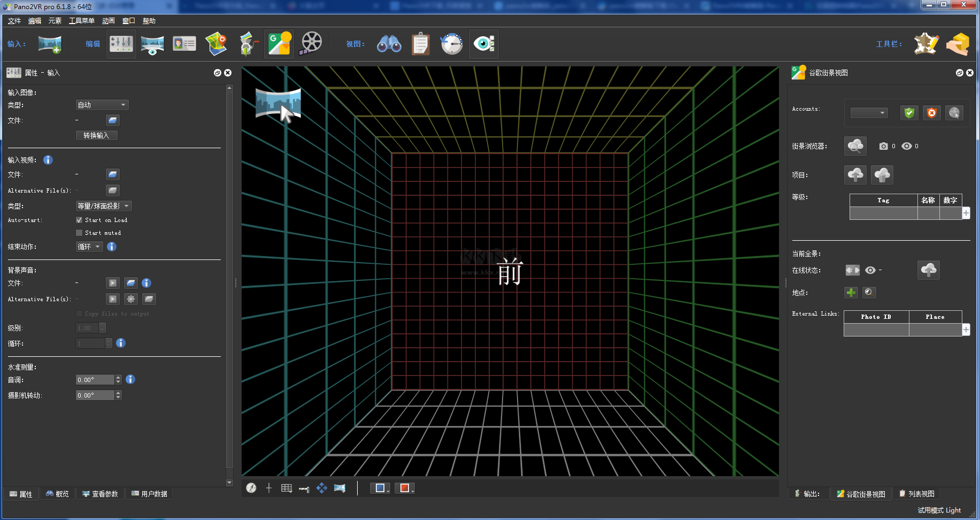The width and height of the screenshot is (980, 520).
Task: Click the add panorama input icon
Action: [50, 44]
